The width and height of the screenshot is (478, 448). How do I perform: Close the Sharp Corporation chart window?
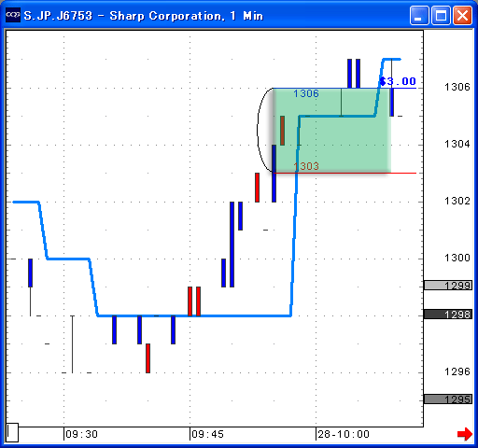pos(462,15)
